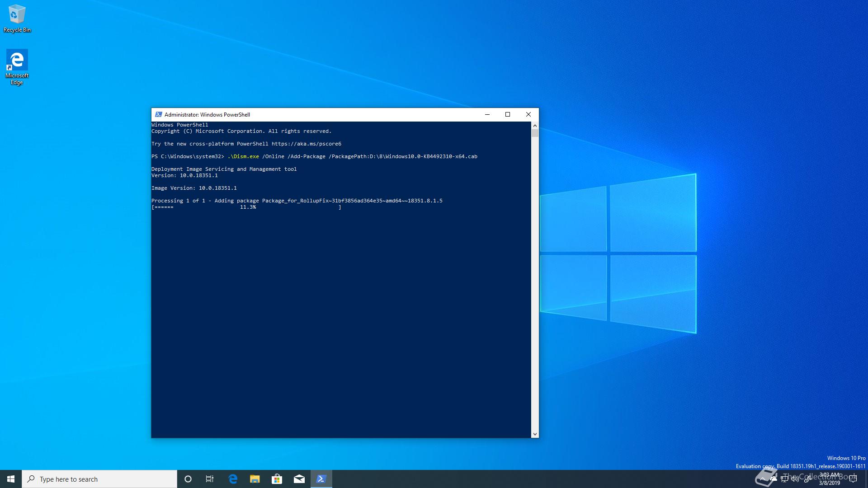The height and width of the screenshot is (488, 868).
Task: Open the Mail app from the taskbar
Action: point(299,479)
